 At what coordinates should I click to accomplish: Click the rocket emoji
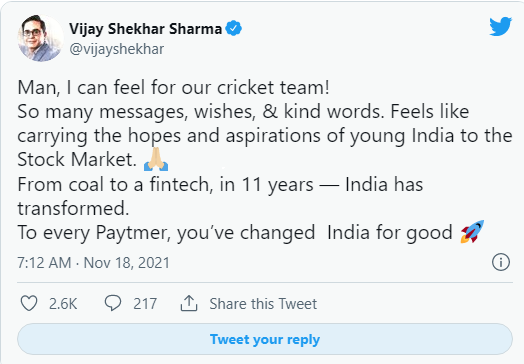472,231
